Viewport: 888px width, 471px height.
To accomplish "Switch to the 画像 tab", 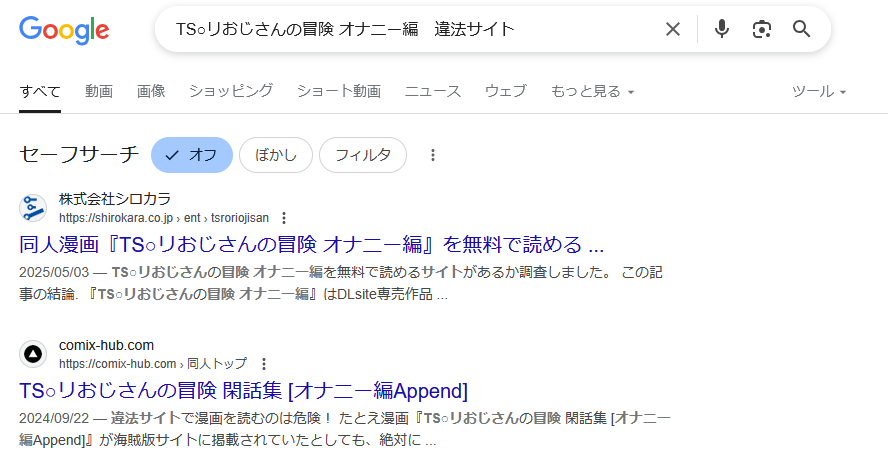I will (x=151, y=91).
